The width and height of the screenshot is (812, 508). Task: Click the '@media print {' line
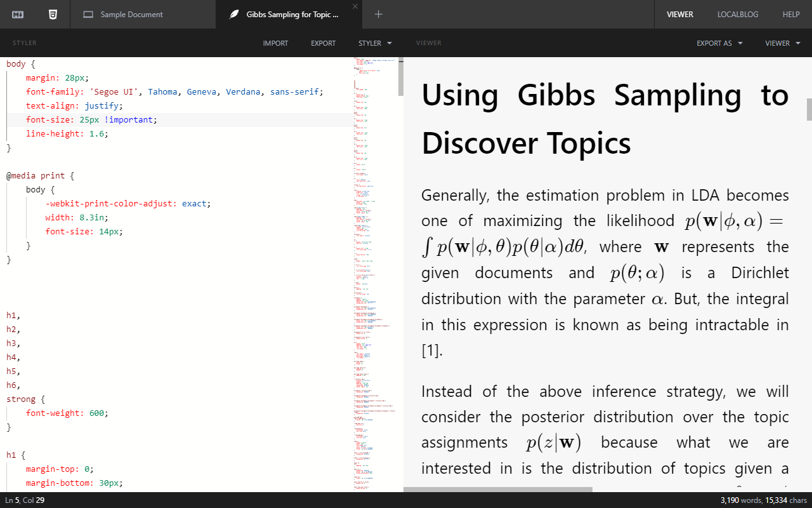click(x=41, y=176)
